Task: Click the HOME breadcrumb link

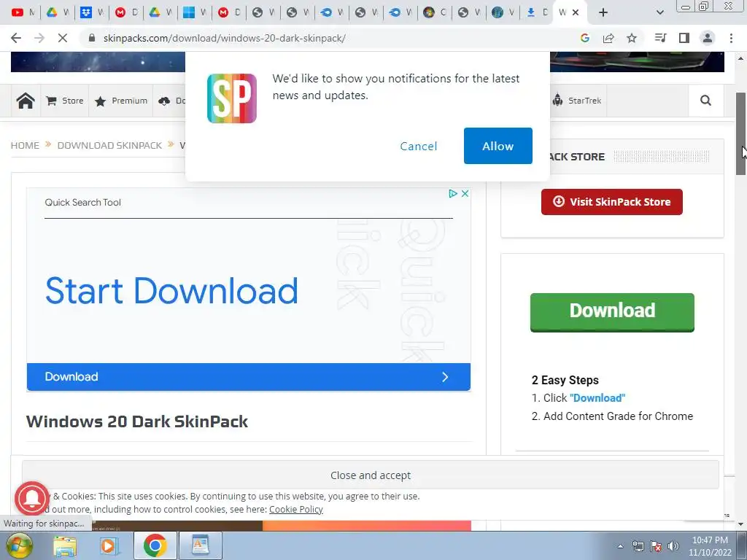Action: pos(26,145)
